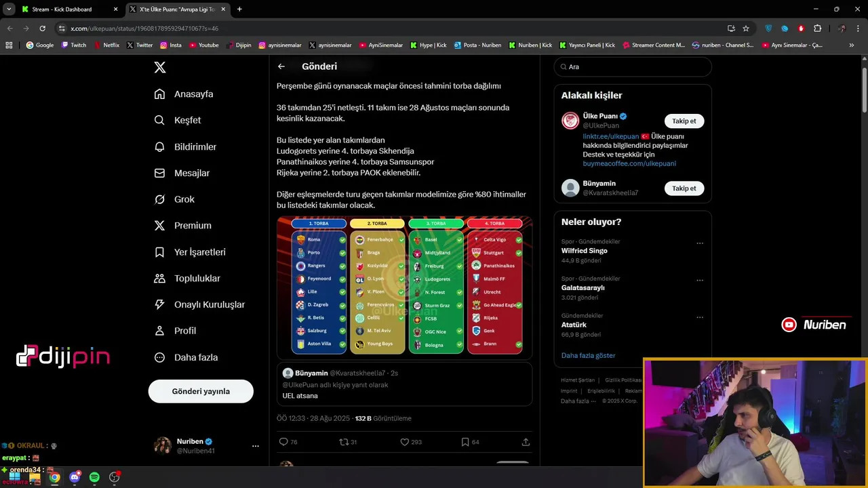Open Discord from the taskbar
868x488 pixels.
[75, 477]
